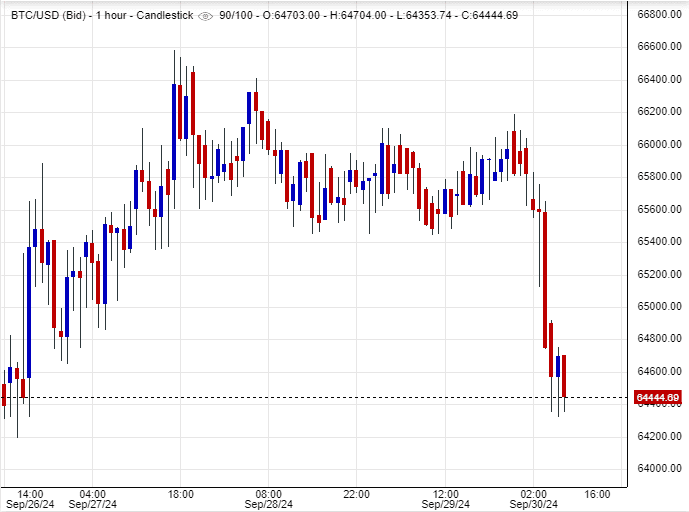
Task: Click the 90/100 bar counter
Action: click(x=236, y=16)
